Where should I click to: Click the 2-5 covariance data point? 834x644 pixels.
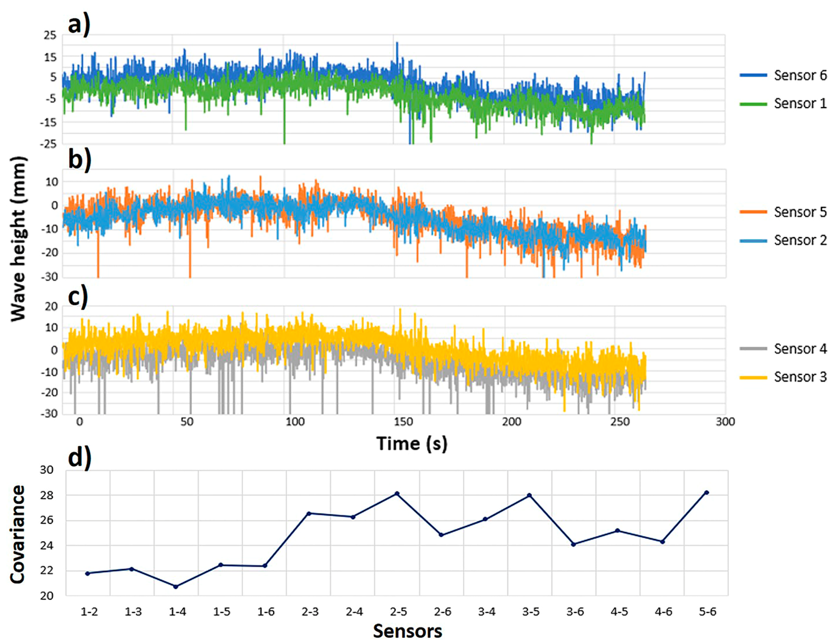pyautogui.click(x=397, y=493)
